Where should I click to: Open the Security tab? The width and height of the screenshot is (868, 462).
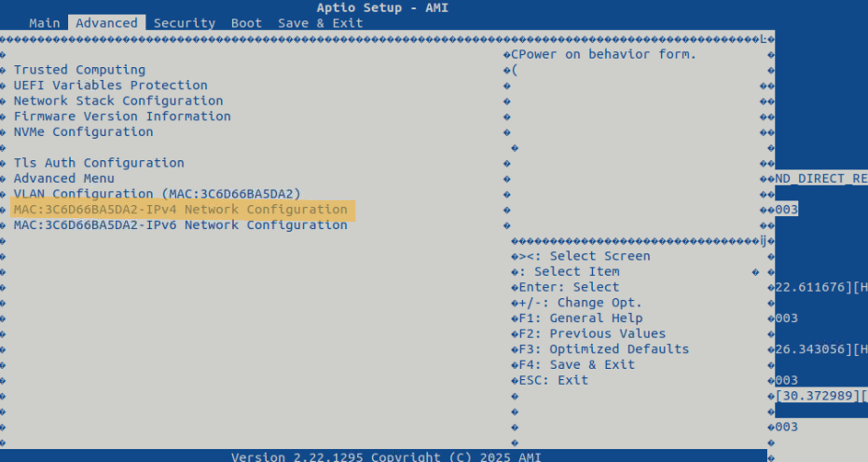pos(184,23)
